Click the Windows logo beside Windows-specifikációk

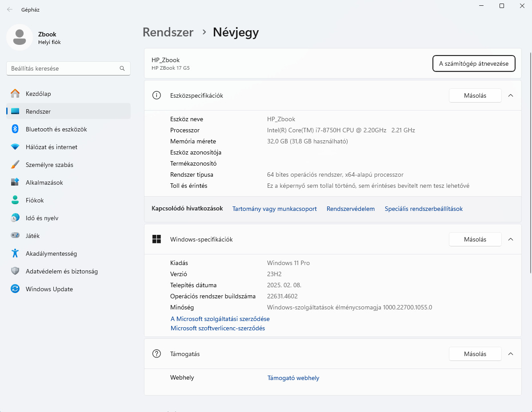pyautogui.click(x=156, y=239)
